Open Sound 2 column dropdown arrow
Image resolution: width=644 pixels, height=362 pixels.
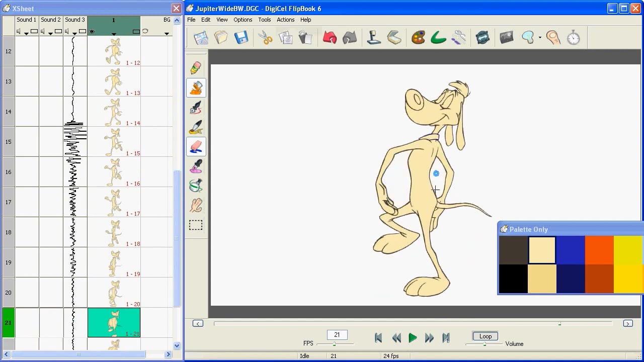[50, 33]
